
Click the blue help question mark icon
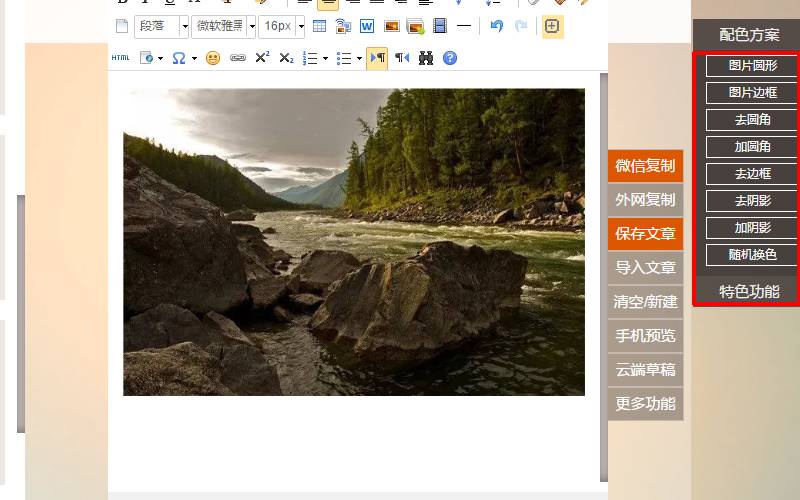[450, 58]
